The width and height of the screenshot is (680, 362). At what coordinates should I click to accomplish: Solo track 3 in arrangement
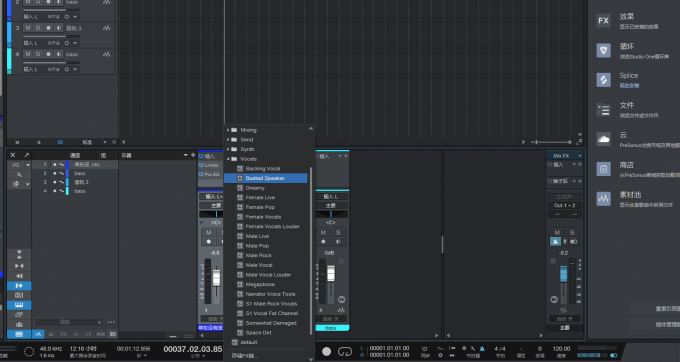pyautogui.click(x=38, y=28)
